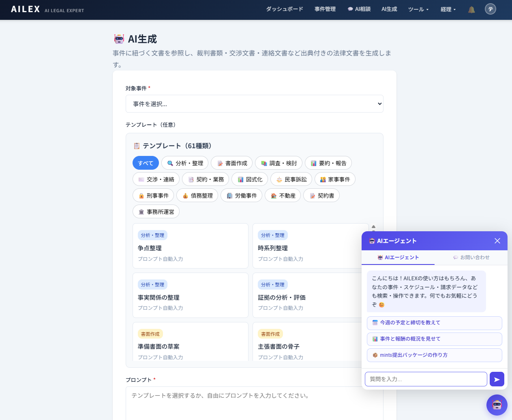512x420 pixels.
Task: Focus the プロンプト text area
Action: [255, 403]
